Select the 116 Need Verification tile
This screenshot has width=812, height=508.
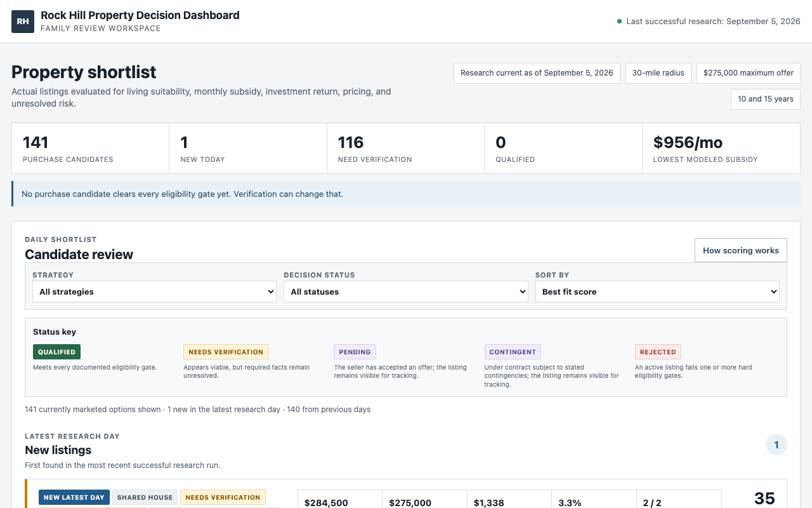(405, 149)
